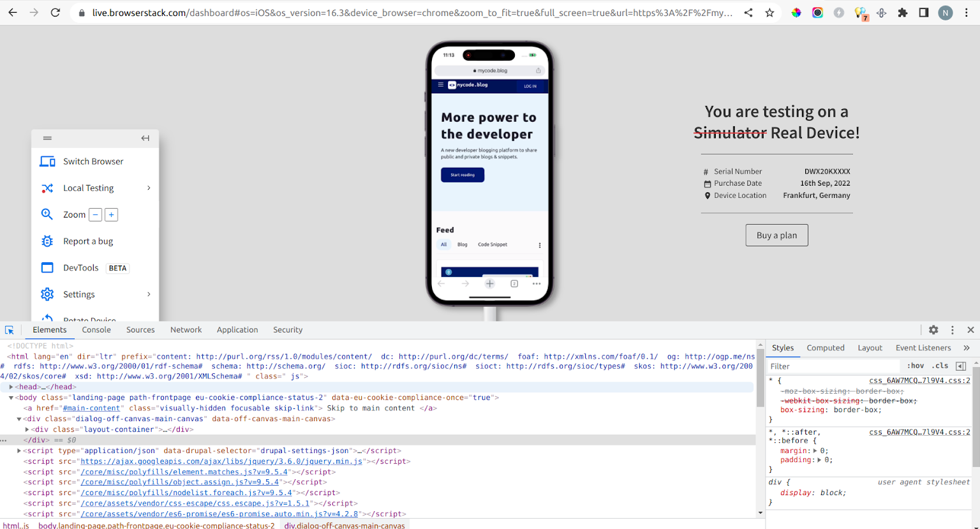
Task: Share this page from the address bar
Action: pyautogui.click(x=748, y=13)
